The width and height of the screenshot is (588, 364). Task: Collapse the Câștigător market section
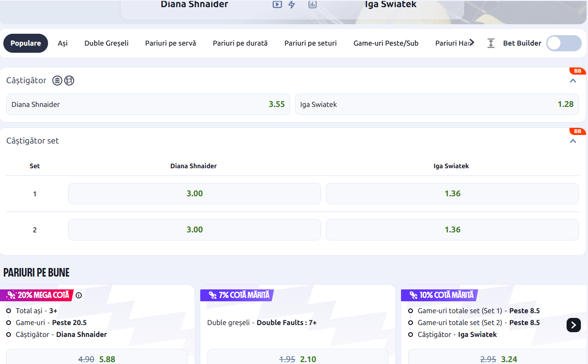(x=573, y=81)
